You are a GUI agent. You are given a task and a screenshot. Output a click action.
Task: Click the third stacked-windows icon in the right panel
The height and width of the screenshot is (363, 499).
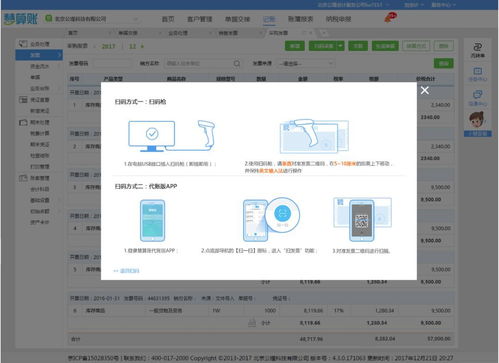(x=478, y=94)
